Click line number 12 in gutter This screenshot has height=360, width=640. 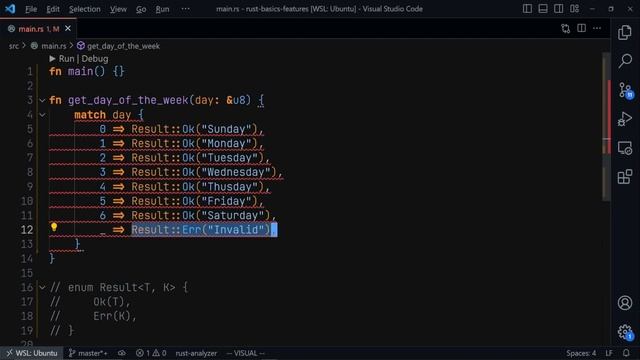click(x=27, y=230)
